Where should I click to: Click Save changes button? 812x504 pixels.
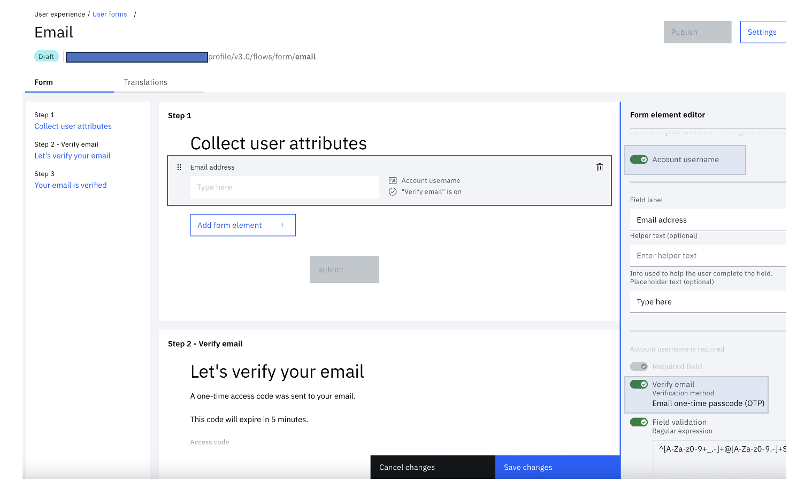point(558,467)
